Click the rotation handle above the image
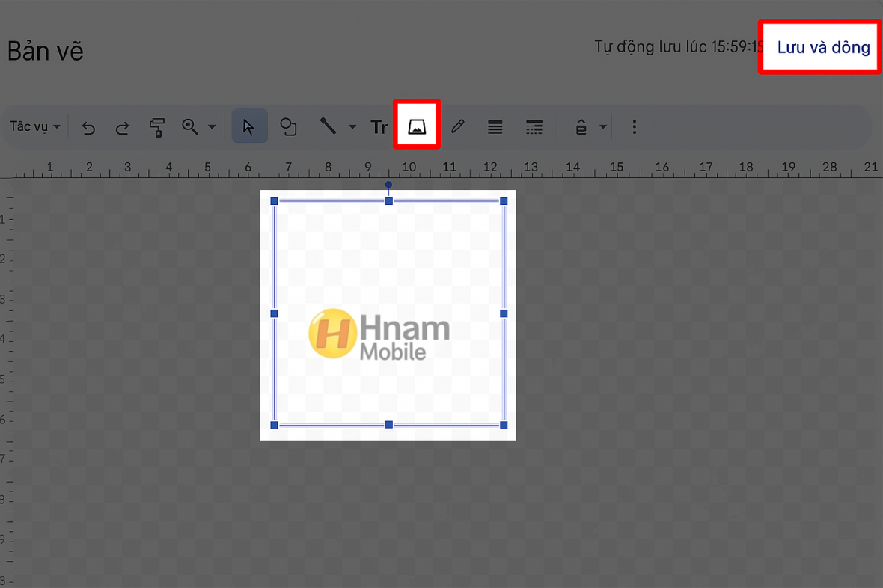The height and width of the screenshot is (588, 883). pos(388,185)
